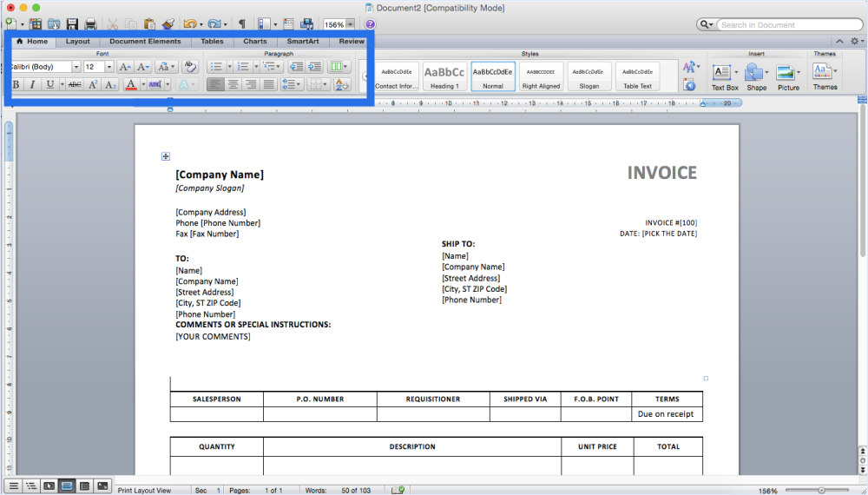
Task: Adjust the zoom slider in status bar
Action: pyautogui.click(x=821, y=490)
